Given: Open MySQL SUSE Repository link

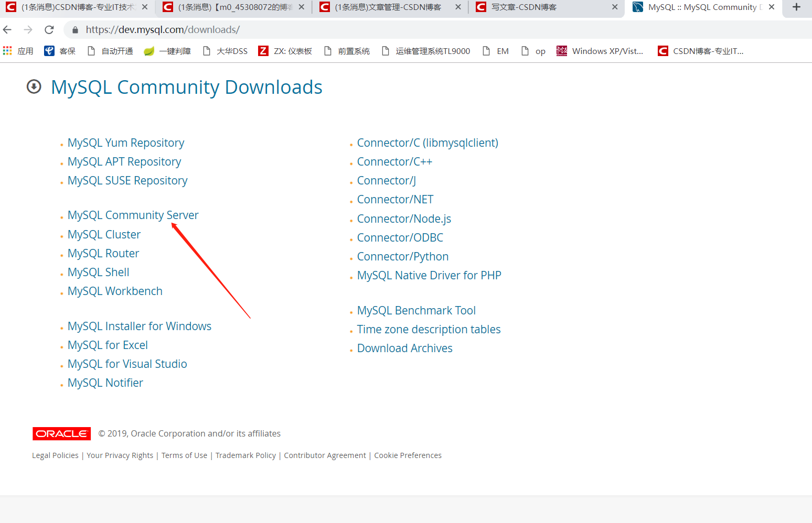Looking at the screenshot, I should click(x=127, y=181).
